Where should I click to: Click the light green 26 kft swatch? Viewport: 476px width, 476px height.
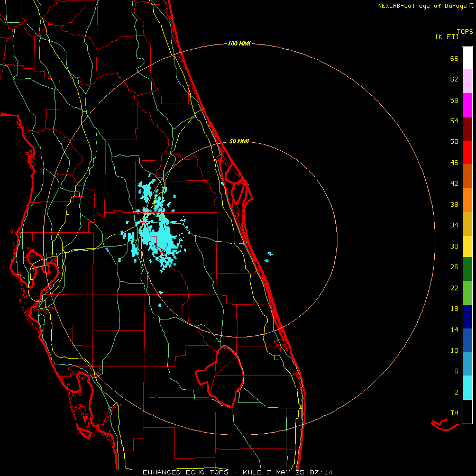coord(467,293)
